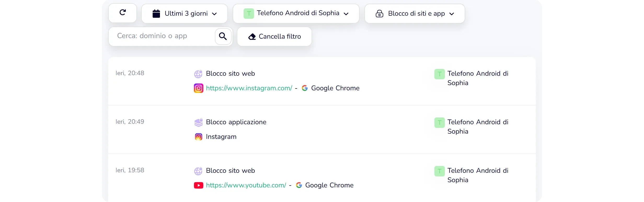Click the calendar icon in date filter
The width and height of the screenshot is (644, 202).
(156, 14)
